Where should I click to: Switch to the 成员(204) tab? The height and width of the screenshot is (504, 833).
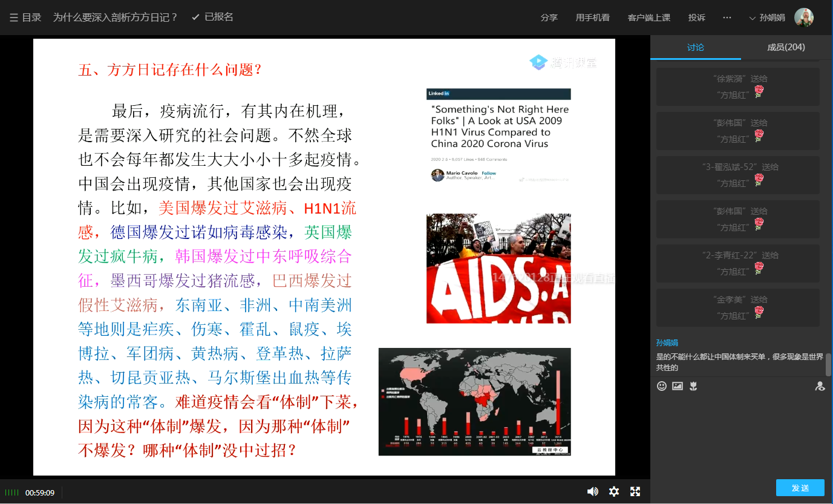coord(786,47)
